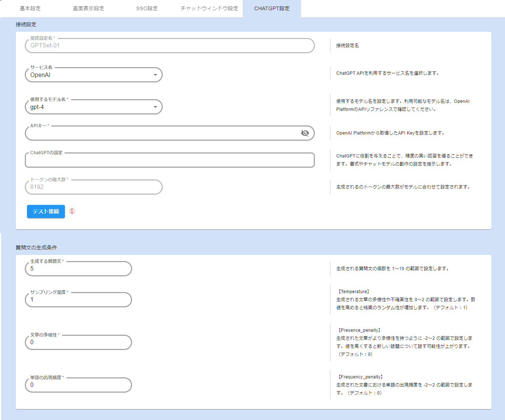Viewport: 505px width, 420px height.
Task: Click into the APIキー input field
Action: 161,133
